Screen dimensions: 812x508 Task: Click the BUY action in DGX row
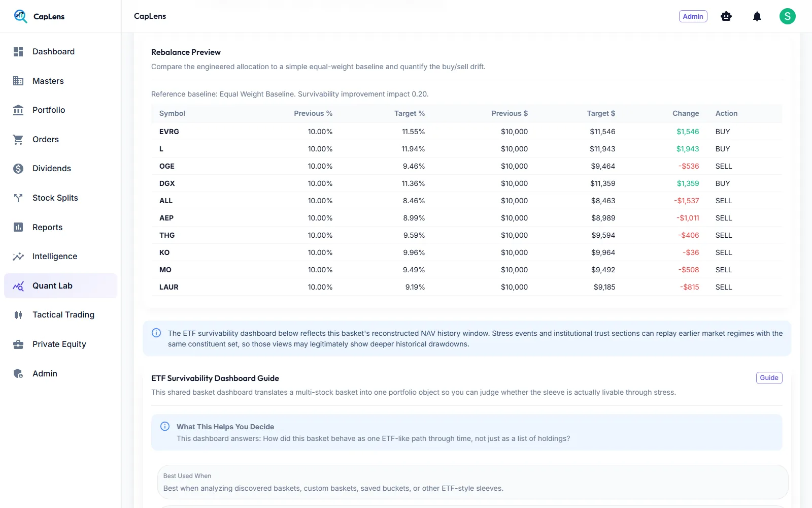click(723, 183)
